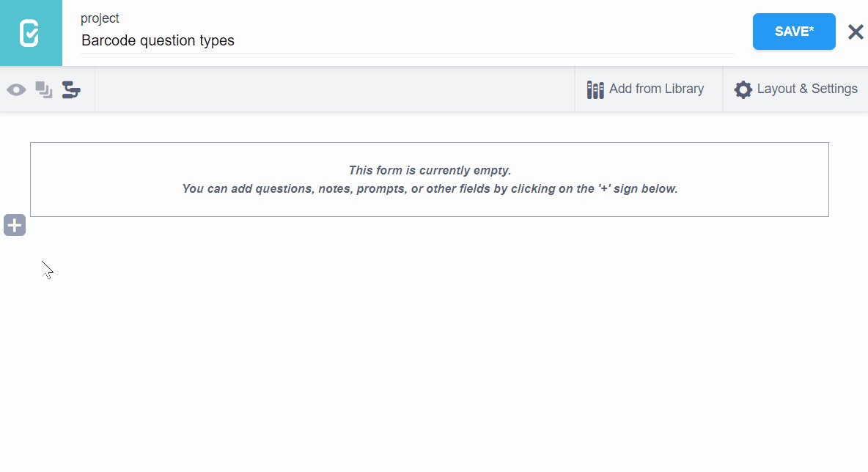The height and width of the screenshot is (472, 868).
Task: Insert a cascading select using the cascade icon
Action: [71, 89]
